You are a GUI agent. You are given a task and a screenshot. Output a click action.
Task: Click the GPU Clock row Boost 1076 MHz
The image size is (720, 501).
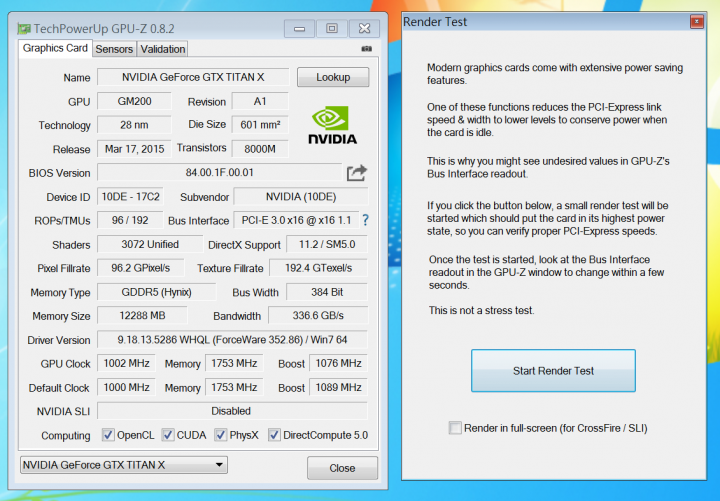(x=338, y=364)
